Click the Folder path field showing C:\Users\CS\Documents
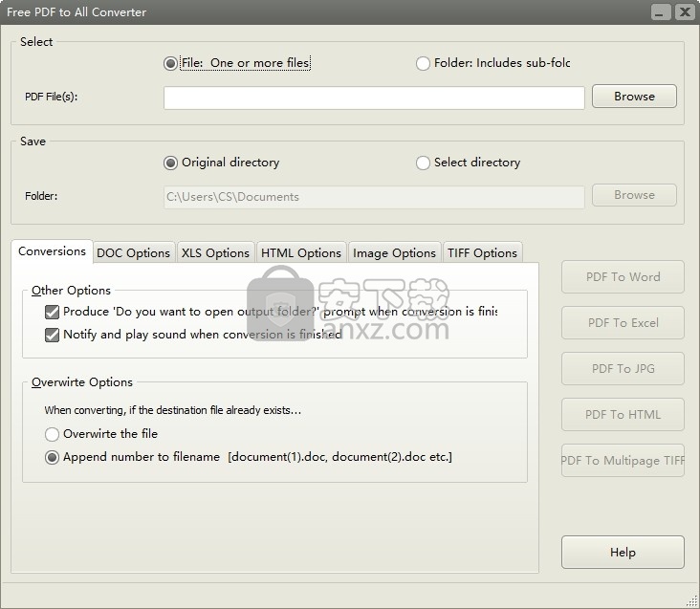Image resolution: width=700 pixels, height=609 pixels. click(374, 197)
